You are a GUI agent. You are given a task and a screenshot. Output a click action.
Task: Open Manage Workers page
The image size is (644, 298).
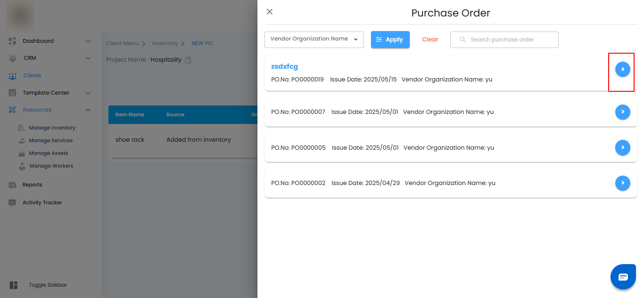pyautogui.click(x=51, y=166)
